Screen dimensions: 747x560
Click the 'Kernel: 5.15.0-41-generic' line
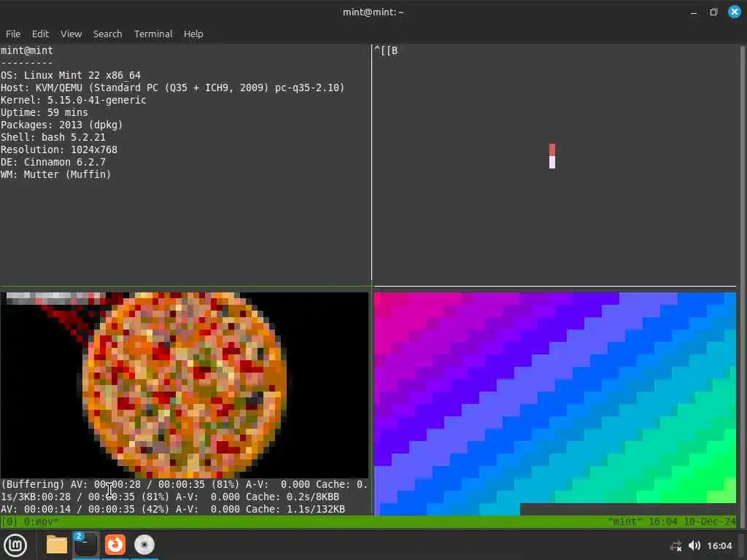click(74, 100)
